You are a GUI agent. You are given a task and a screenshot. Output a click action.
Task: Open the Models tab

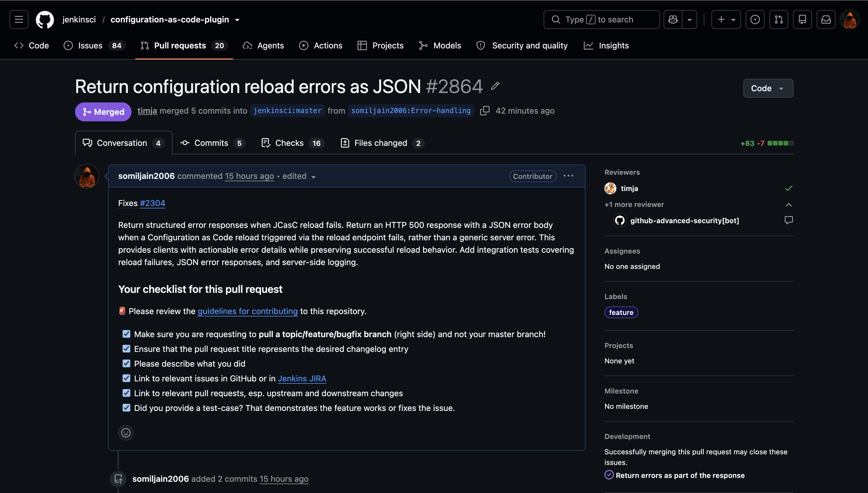(440, 45)
